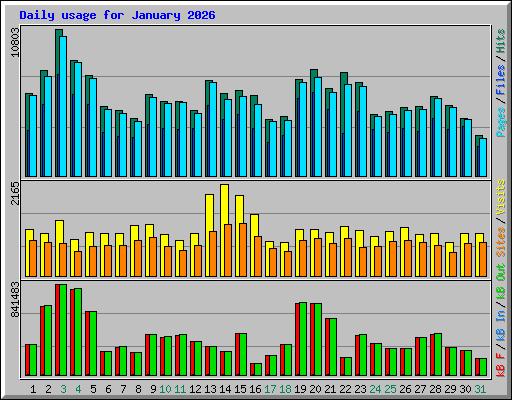Click the cyan files bar for day 20

pos(318,127)
